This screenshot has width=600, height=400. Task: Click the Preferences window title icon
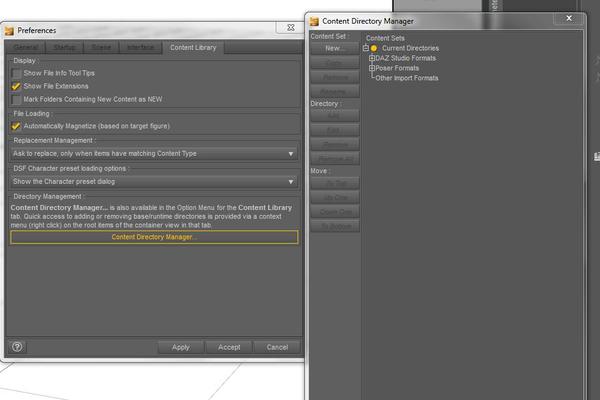coord(9,31)
